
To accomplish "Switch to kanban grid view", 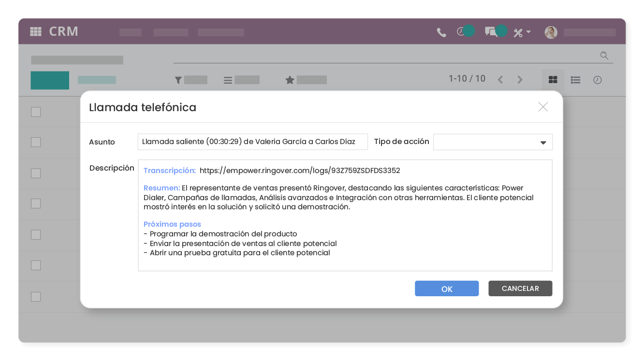I will pos(553,80).
